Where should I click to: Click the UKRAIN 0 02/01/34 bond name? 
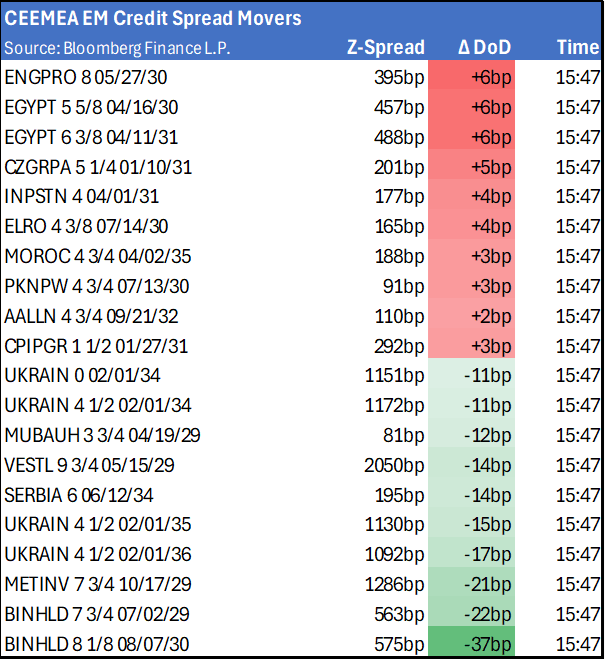[82, 377]
